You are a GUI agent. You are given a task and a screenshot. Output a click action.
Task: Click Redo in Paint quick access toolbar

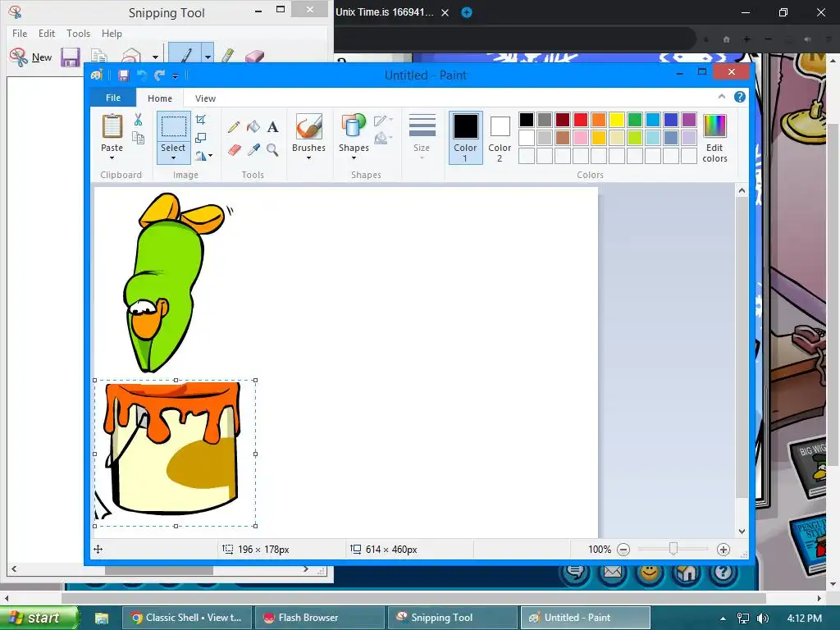159,75
